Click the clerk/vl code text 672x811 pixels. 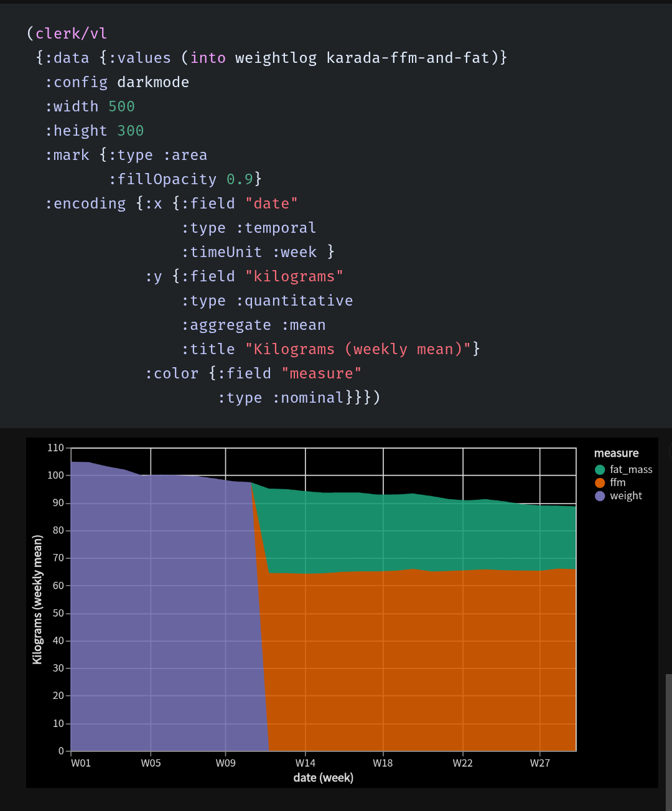pyautogui.click(x=71, y=34)
